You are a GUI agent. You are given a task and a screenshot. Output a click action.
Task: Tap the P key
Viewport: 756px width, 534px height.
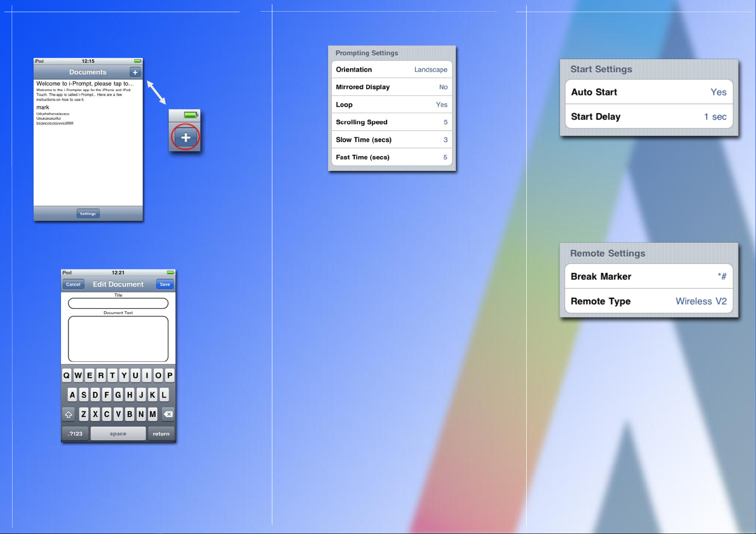[170, 375]
